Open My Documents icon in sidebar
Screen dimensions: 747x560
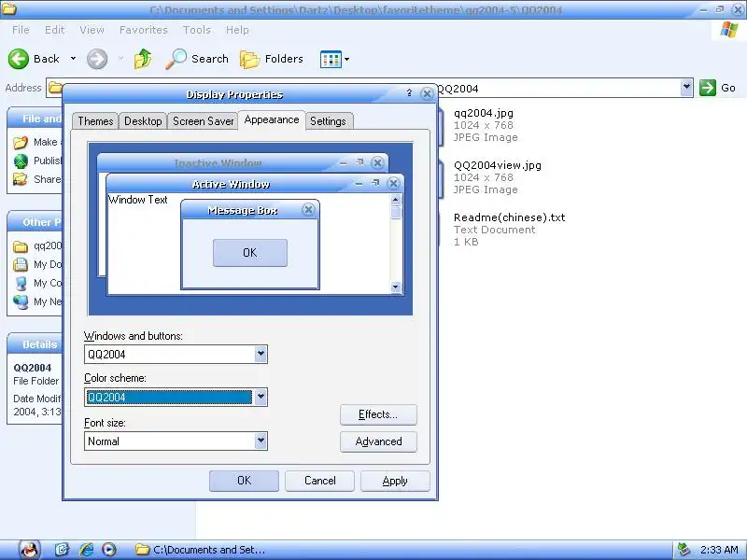20,264
